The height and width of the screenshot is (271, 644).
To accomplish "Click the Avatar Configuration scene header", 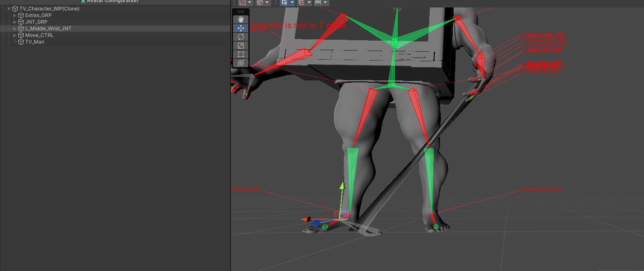I will (x=112, y=2).
